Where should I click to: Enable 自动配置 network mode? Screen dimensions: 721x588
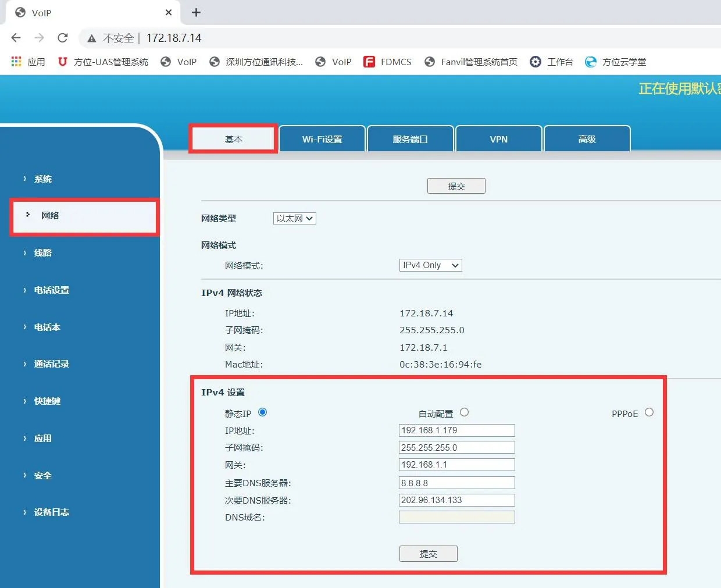point(464,412)
